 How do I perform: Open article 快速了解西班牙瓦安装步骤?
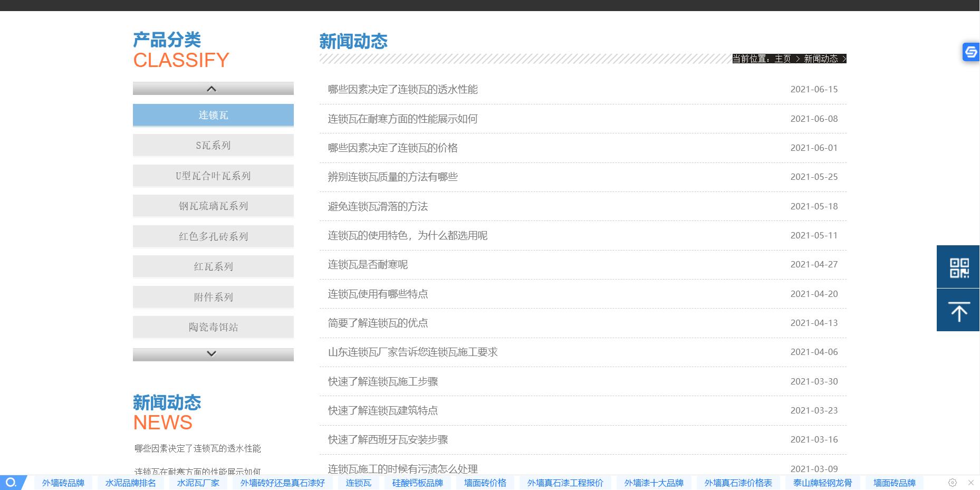coord(388,439)
